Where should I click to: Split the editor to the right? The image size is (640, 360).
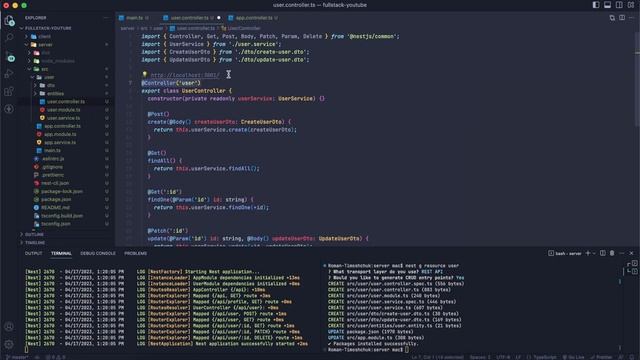(622, 18)
